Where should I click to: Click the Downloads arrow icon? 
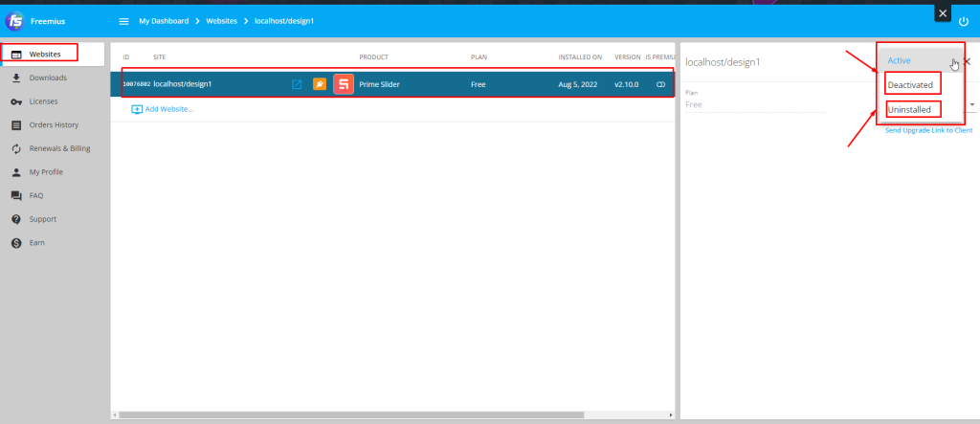coord(17,78)
